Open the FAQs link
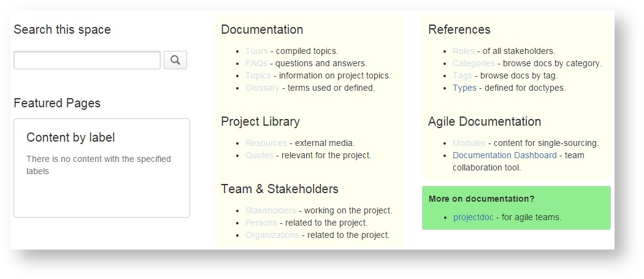 coord(256,63)
